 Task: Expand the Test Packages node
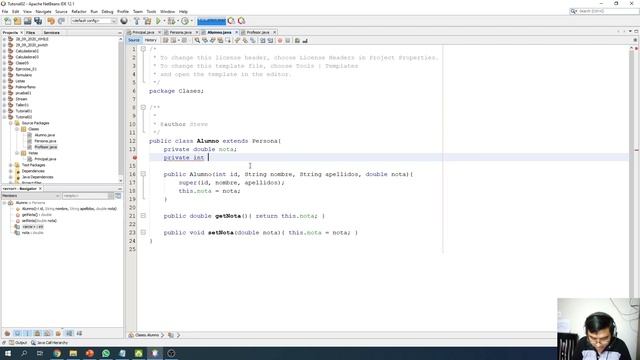(x=11, y=165)
